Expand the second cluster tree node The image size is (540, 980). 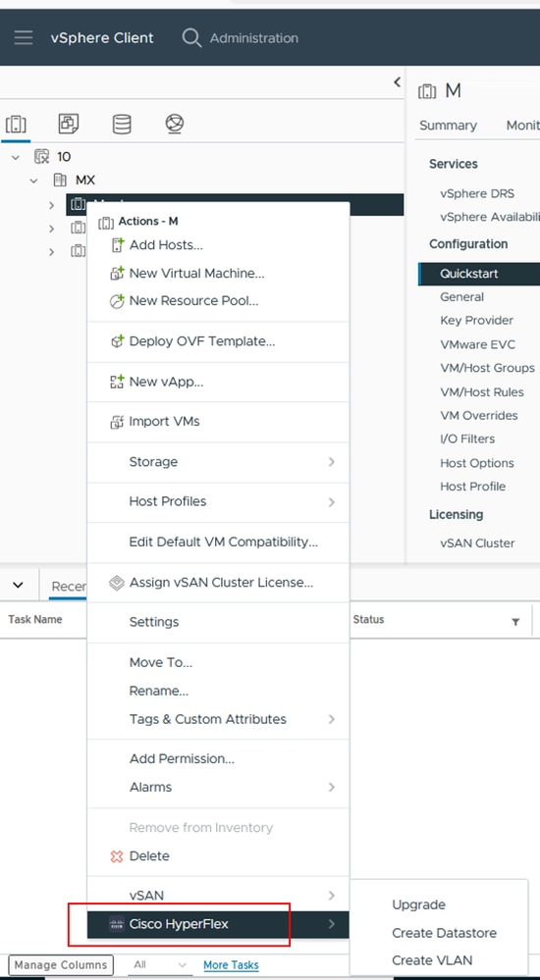(x=51, y=229)
